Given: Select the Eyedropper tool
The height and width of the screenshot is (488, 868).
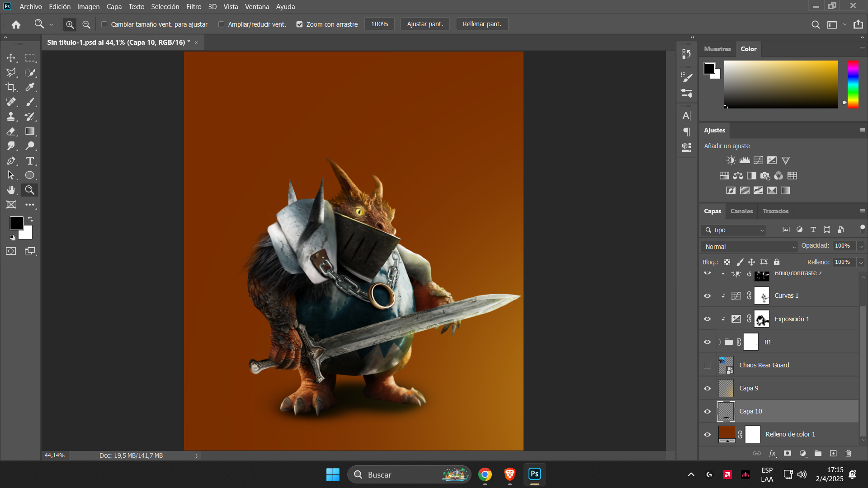Looking at the screenshot, I should point(30,87).
